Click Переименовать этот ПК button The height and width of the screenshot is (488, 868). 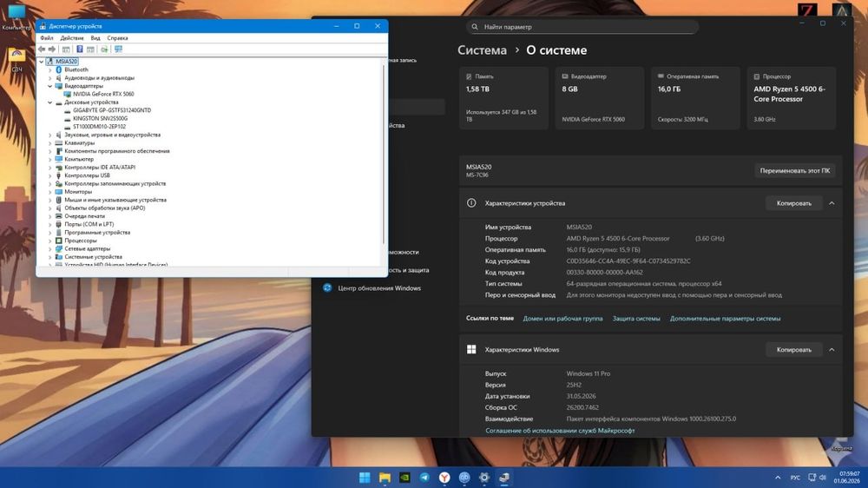tap(795, 170)
